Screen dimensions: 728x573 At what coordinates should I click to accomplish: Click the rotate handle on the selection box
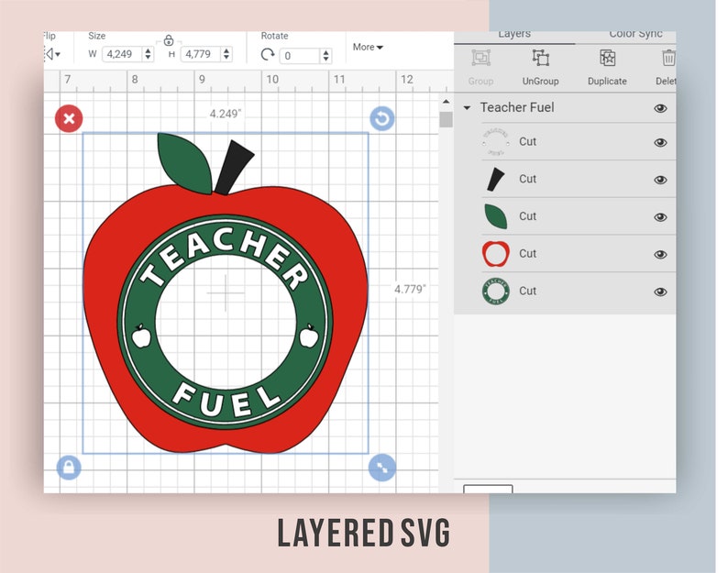382,118
